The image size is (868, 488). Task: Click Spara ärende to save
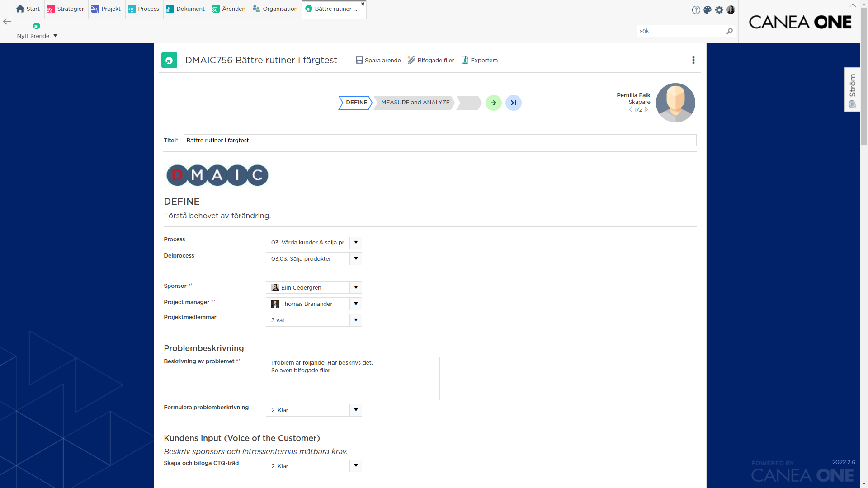(378, 60)
